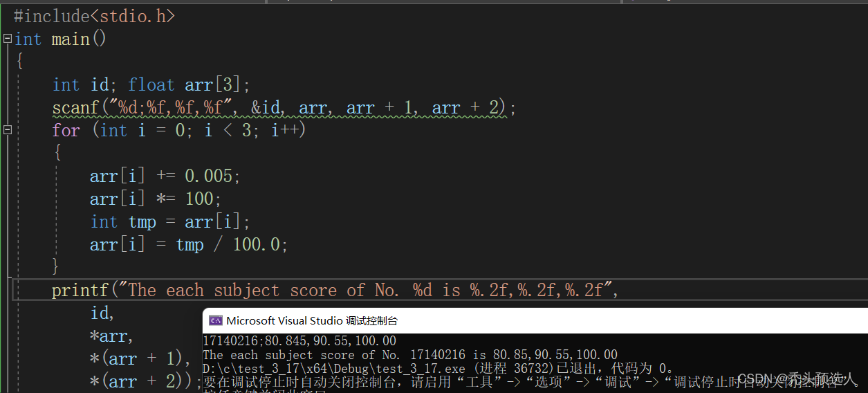Click the arr[i] *= 100 line
The width and height of the screenshot is (868, 393).
pyautogui.click(x=156, y=199)
